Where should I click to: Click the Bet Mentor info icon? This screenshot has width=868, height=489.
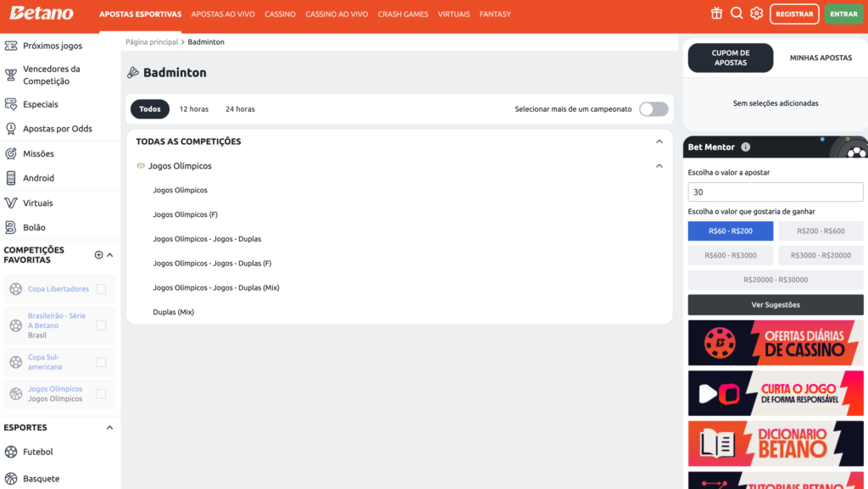click(745, 147)
